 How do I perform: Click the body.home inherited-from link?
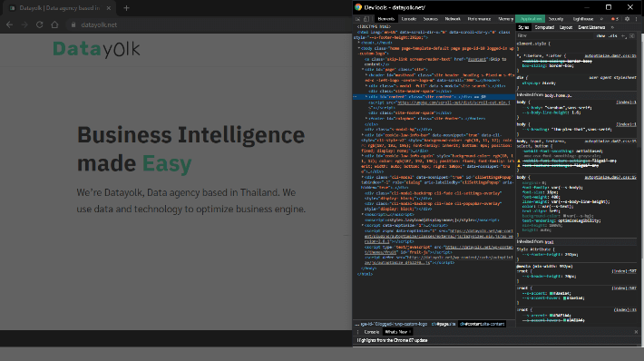558,95
